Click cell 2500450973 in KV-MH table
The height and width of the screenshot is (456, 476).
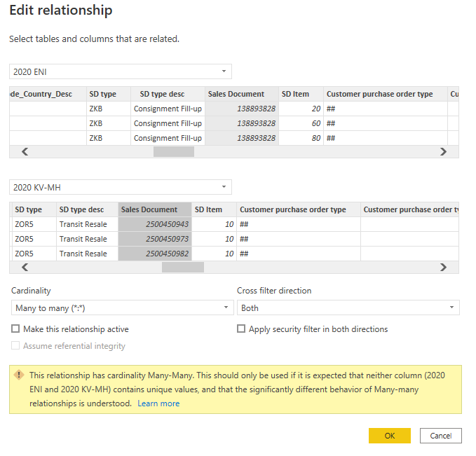(x=155, y=239)
